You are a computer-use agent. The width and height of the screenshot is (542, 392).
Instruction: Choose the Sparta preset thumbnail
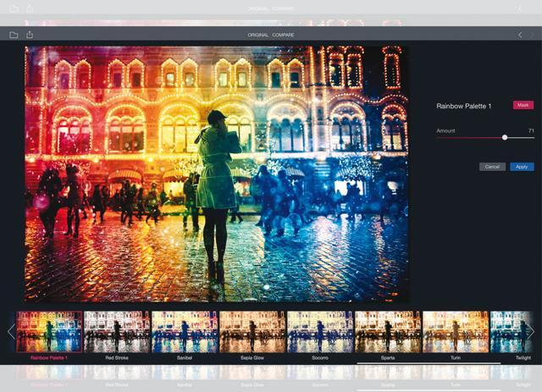[388, 332]
